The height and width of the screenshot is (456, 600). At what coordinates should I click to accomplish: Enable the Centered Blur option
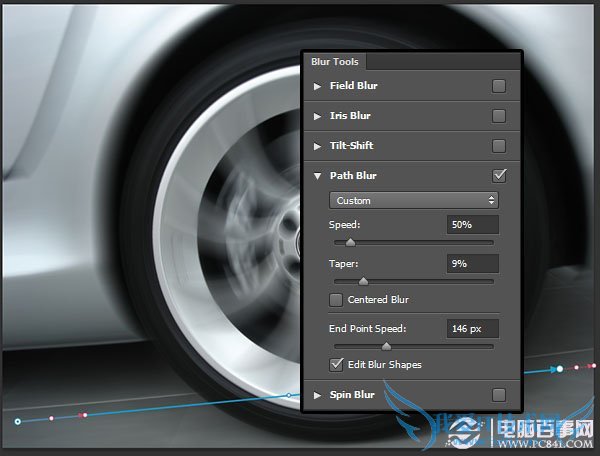tap(336, 300)
